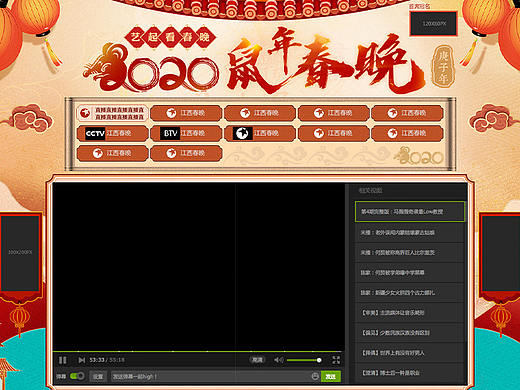Click the 53:33 elapsed time display
The width and height of the screenshot is (520, 390).
(x=97, y=360)
